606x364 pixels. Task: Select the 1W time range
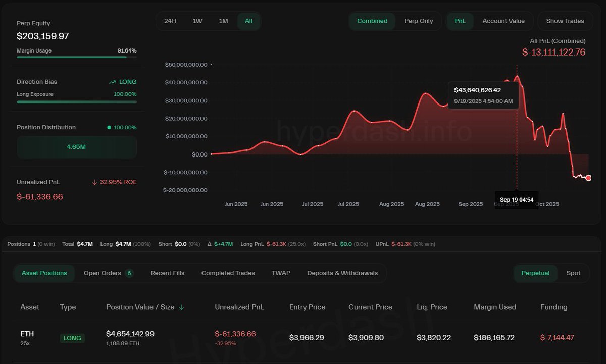coord(197,21)
